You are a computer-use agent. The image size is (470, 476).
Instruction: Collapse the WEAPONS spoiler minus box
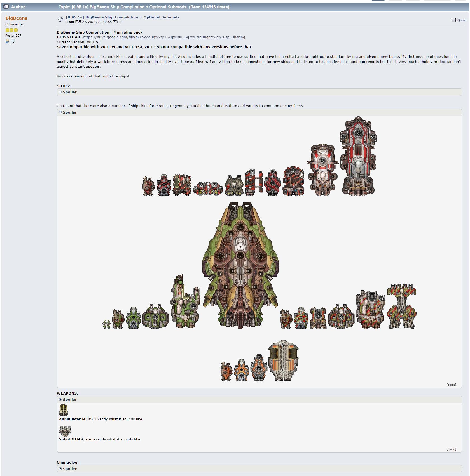click(60, 399)
